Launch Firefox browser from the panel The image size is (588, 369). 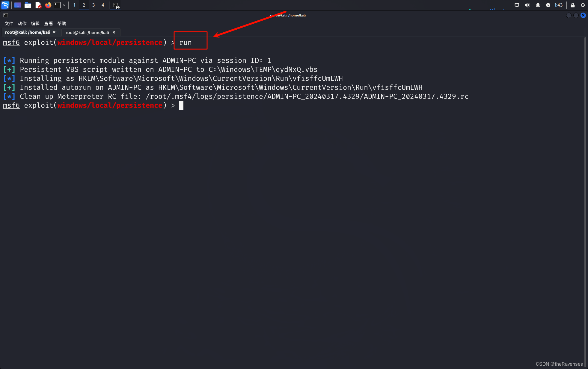pos(48,5)
